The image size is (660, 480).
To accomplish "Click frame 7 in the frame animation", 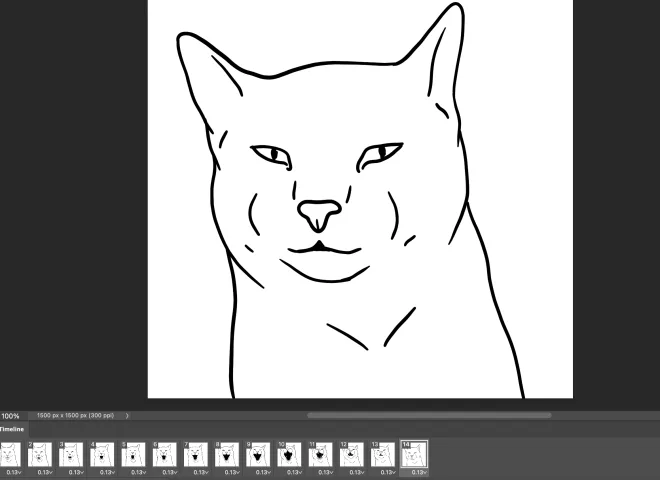I will (x=196, y=455).
